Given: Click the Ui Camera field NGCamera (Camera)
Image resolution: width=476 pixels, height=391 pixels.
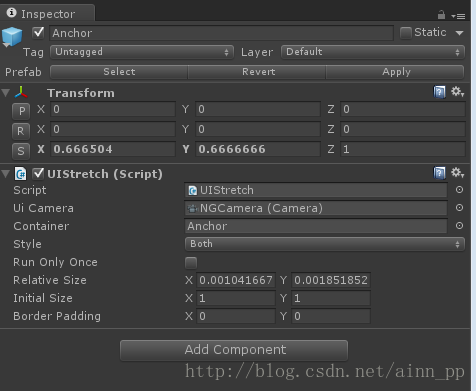Looking at the screenshot, I should (x=316, y=208).
